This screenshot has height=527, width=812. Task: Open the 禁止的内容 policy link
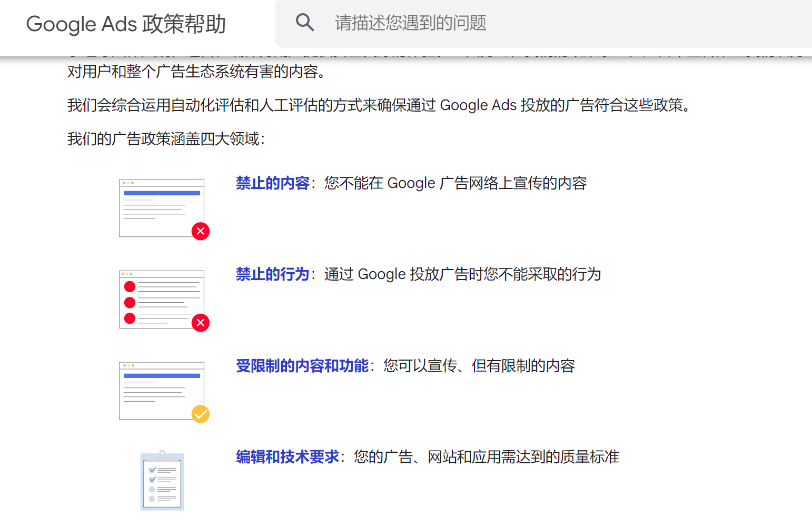tap(272, 183)
